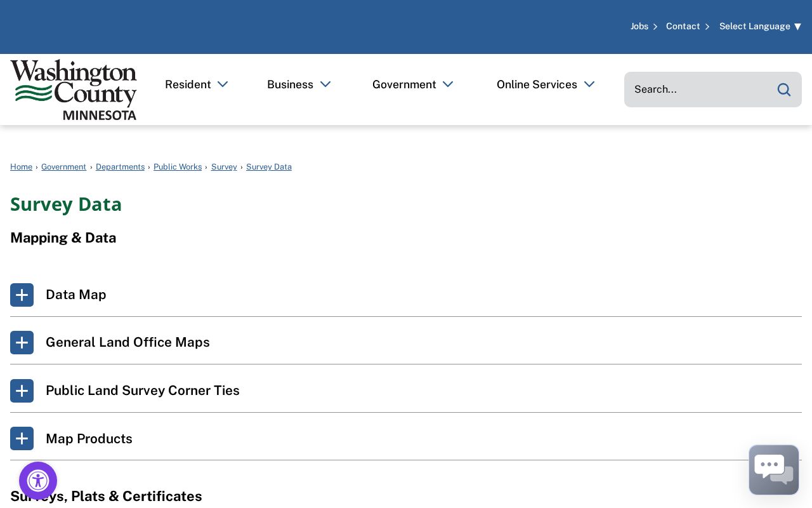Click the search magnifier icon
This screenshot has height=508, width=812.
pos(784,90)
